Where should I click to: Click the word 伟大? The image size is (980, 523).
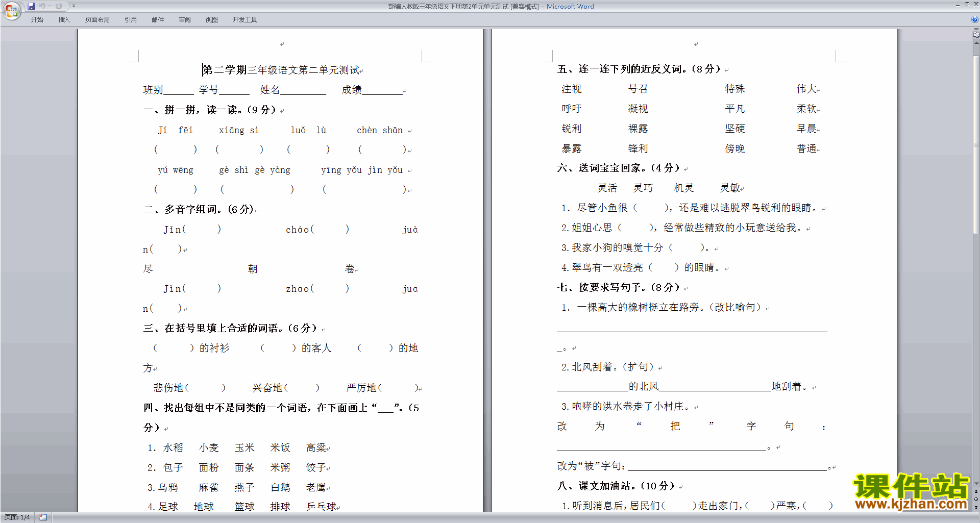[x=806, y=89]
